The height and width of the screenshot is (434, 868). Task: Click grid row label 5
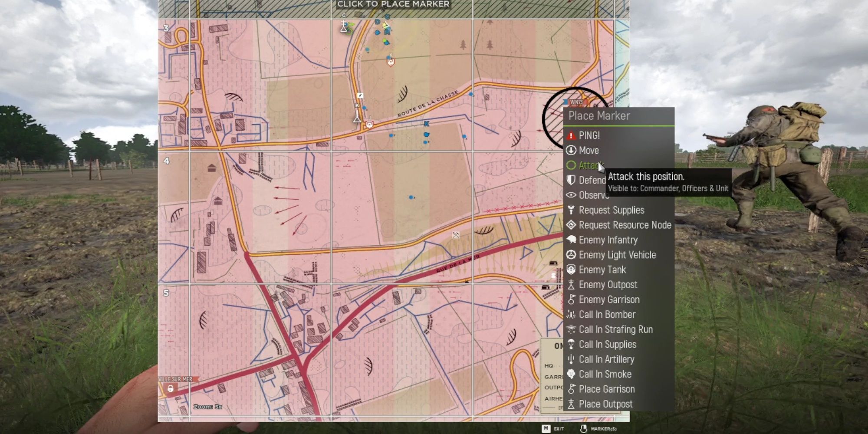166,293
